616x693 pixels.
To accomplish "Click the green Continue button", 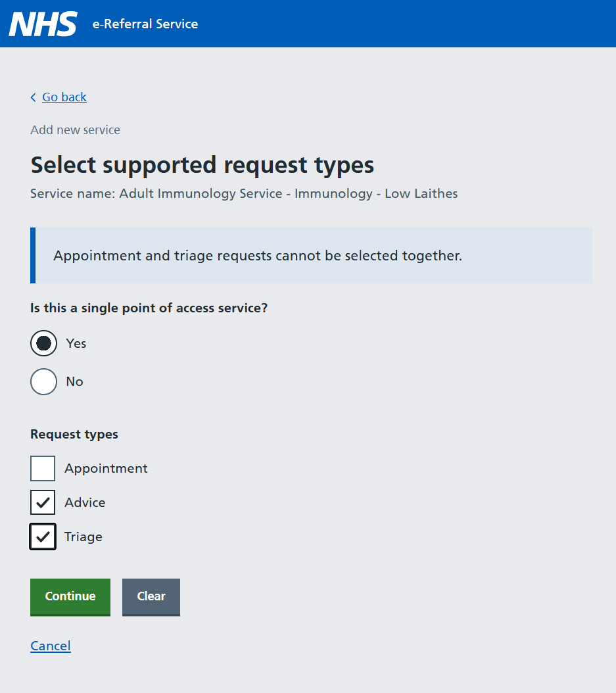I will pyautogui.click(x=70, y=596).
